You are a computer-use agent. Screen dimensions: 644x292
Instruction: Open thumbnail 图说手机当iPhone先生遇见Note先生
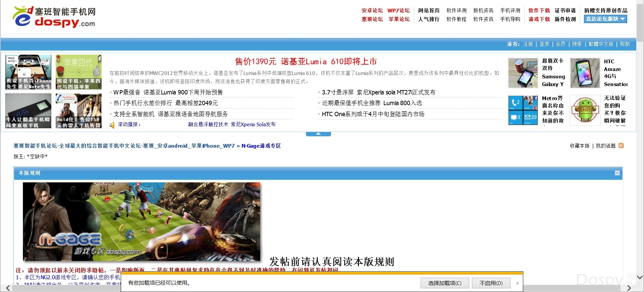28,72
